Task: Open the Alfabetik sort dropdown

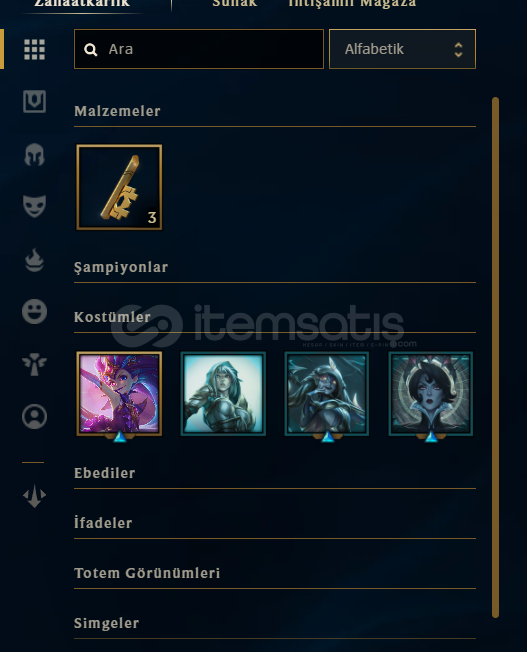Action: pyautogui.click(x=402, y=49)
